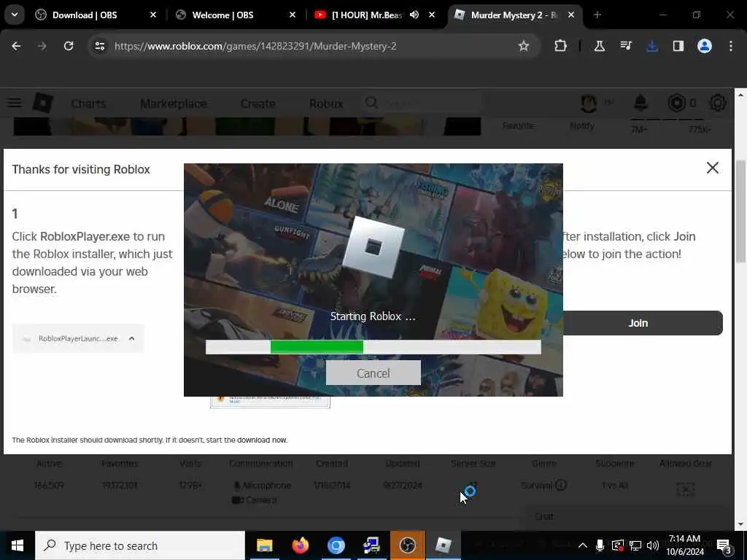Show Chrome downloads
747x560 pixels.
652,46
